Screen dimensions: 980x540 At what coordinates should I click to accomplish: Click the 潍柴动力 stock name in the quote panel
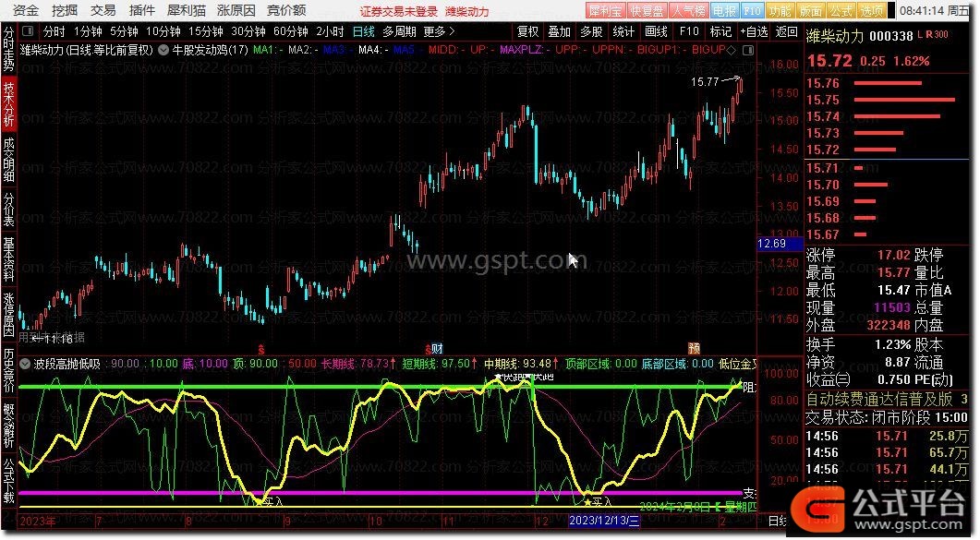click(x=835, y=36)
